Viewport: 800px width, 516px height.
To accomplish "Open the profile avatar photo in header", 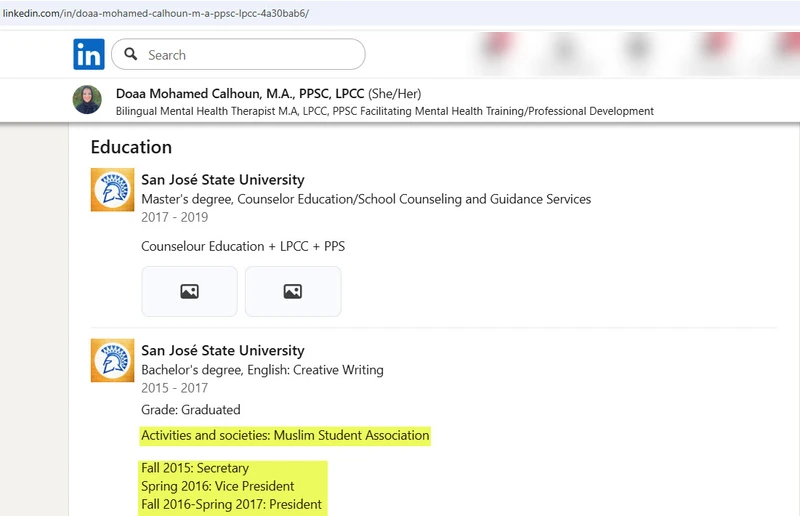I will 87,100.
